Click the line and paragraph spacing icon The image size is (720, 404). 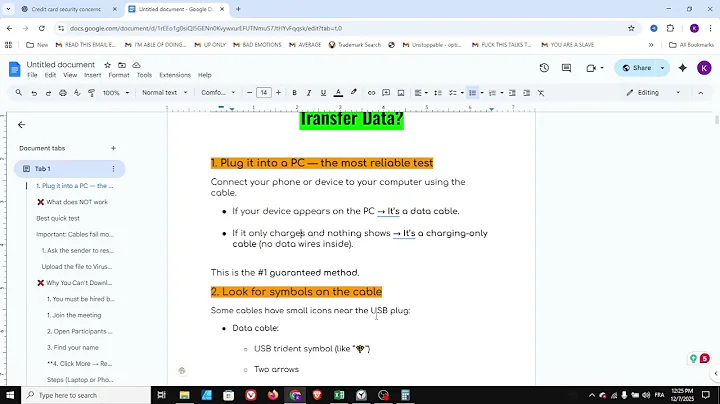[x=438, y=93]
